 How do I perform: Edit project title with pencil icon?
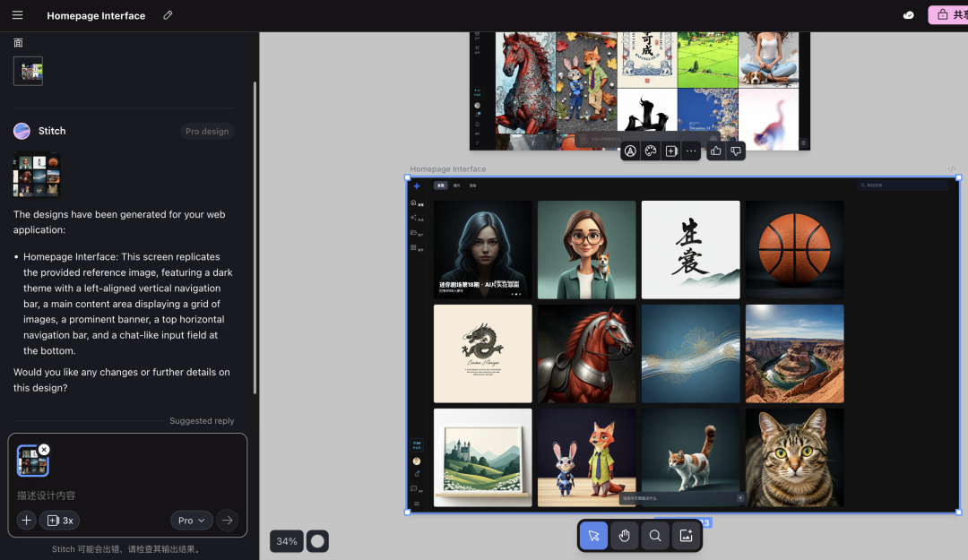pos(168,15)
